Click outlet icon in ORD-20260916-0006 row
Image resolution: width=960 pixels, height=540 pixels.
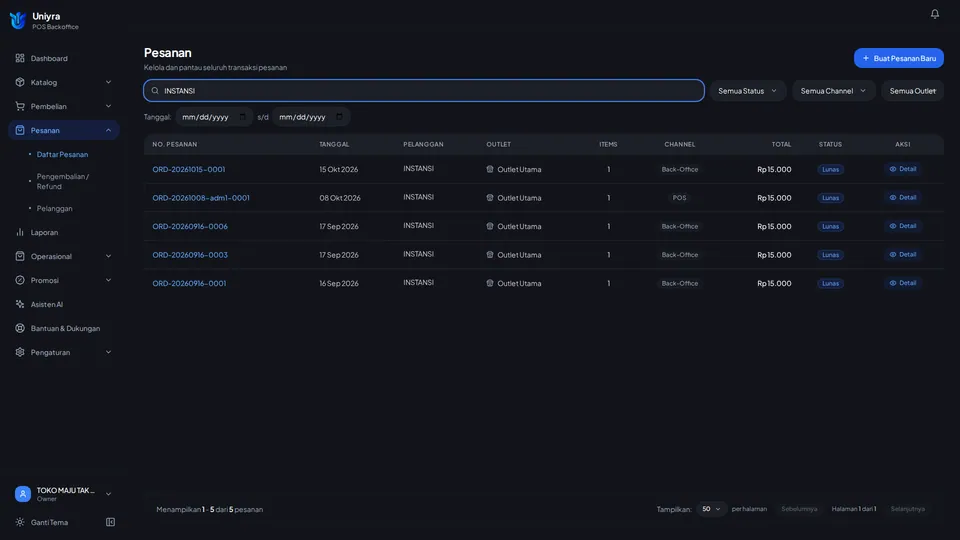coord(490,226)
